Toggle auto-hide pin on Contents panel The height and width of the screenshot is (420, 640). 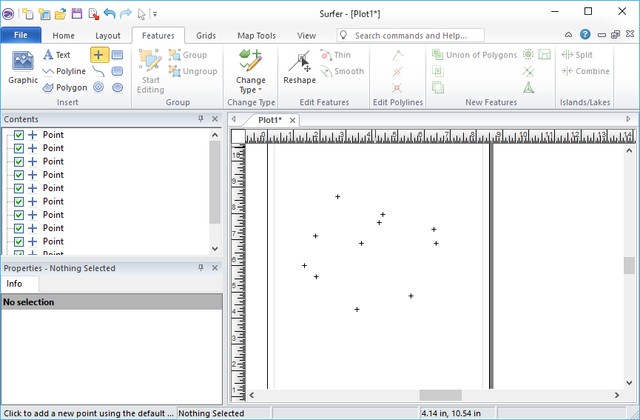200,119
